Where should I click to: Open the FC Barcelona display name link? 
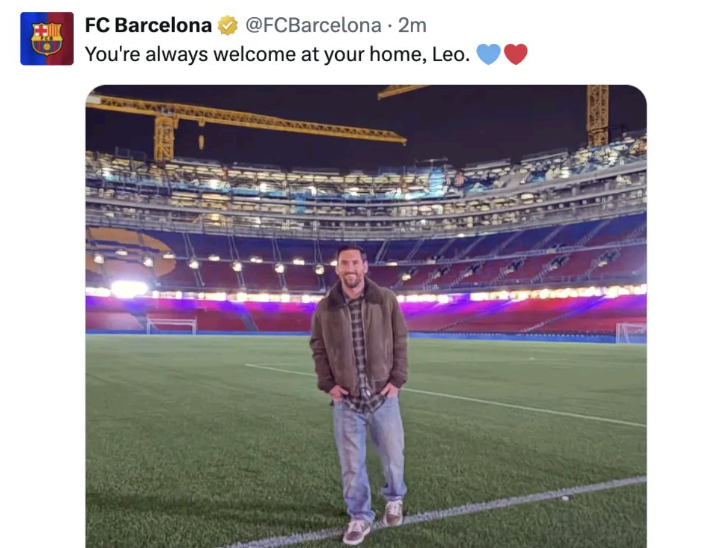pyautogui.click(x=148, y=25)
